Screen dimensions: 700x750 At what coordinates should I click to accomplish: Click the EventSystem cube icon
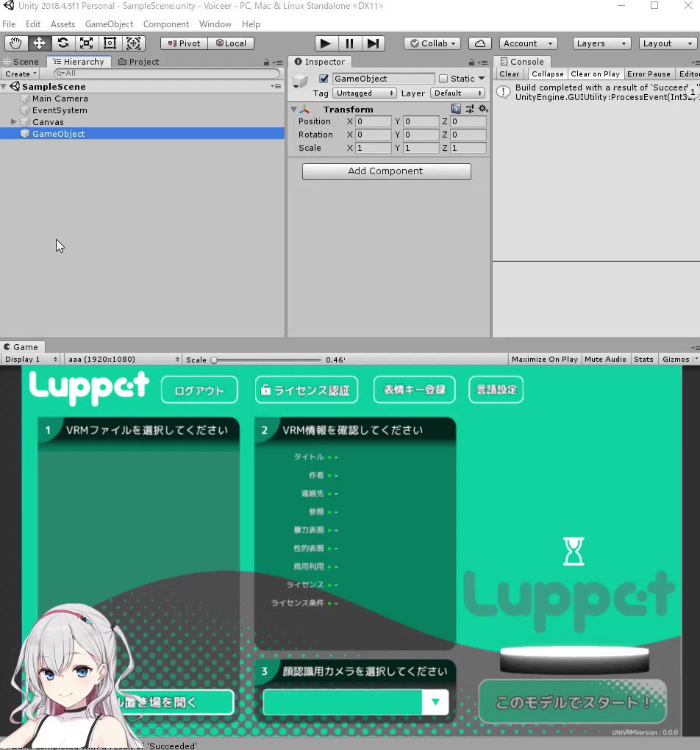tap(25, 110)
